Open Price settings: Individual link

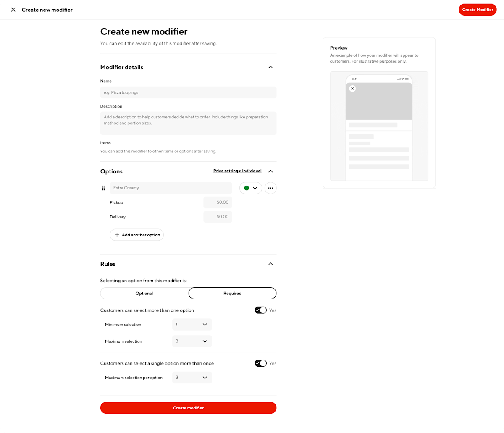pos(237,171)
